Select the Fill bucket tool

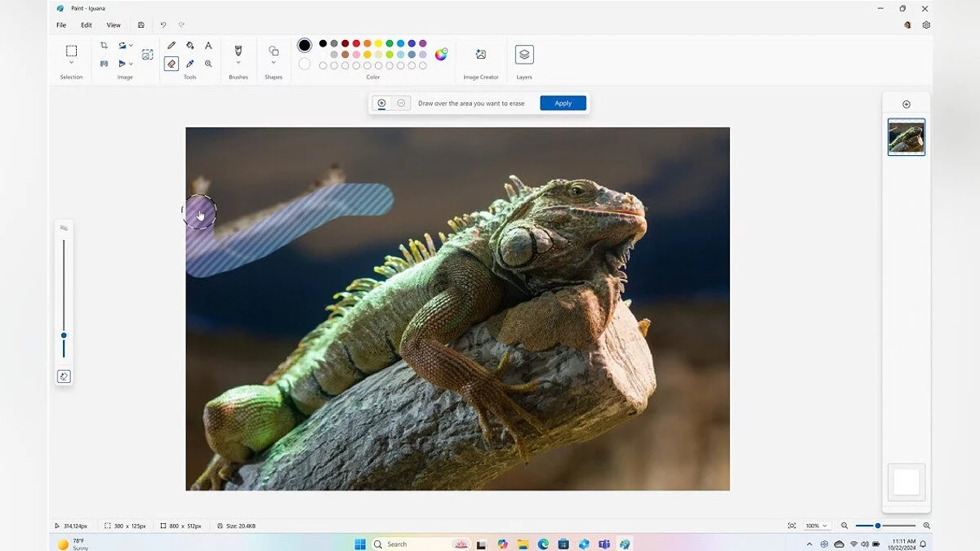pos(189,46)
